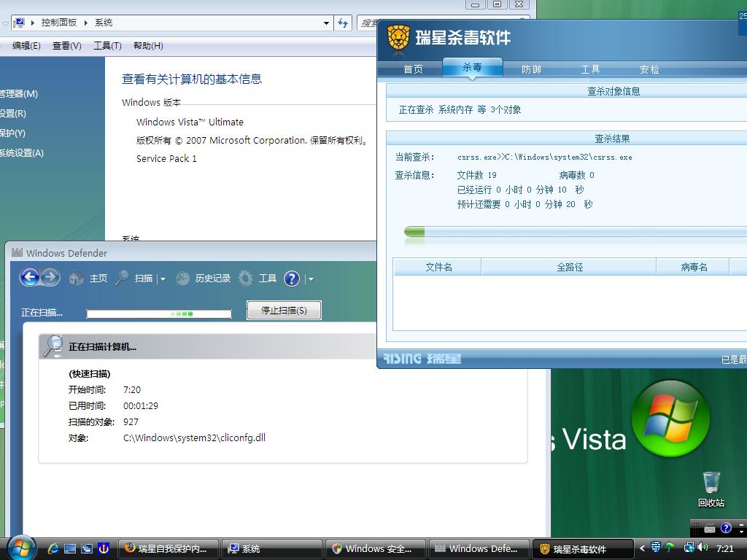
Task: Switch to the Windows Defe... taskbar button
Action: (479, 549)
